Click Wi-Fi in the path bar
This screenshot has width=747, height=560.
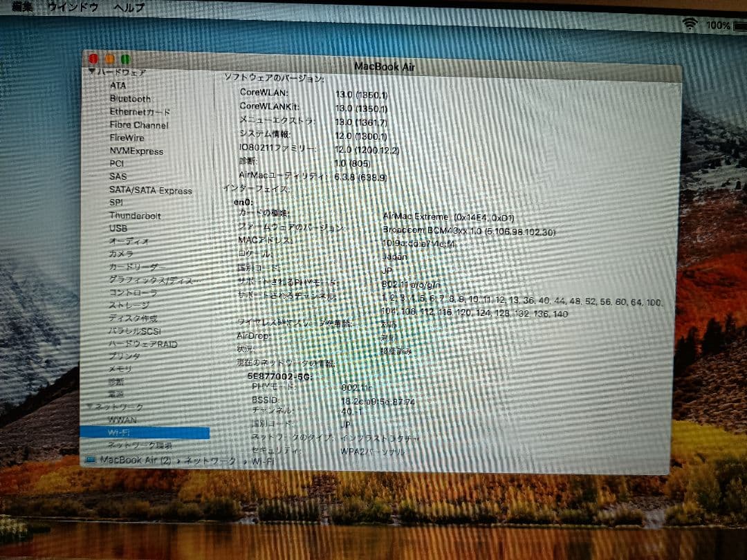point(263,461)
